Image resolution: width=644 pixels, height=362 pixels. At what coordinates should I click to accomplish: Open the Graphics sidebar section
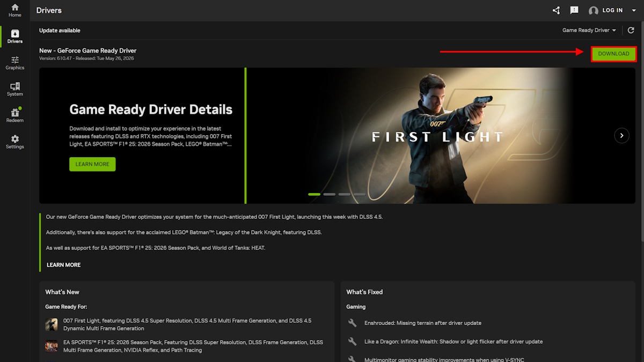(x=15, y=63)
